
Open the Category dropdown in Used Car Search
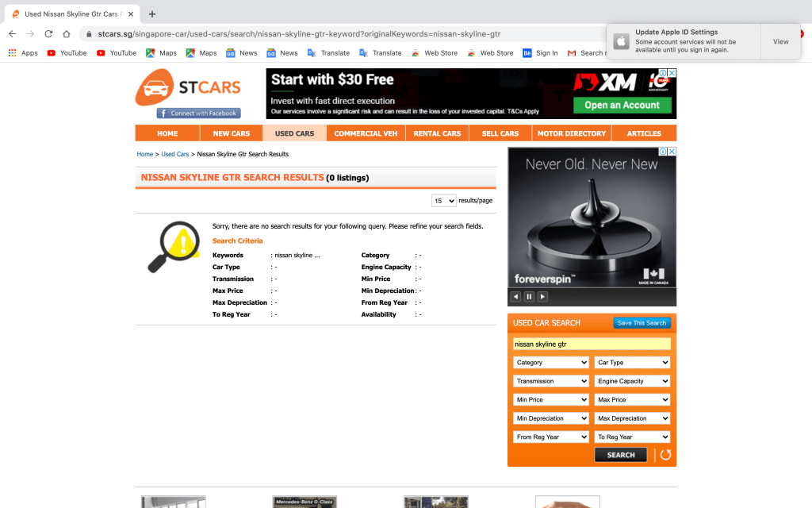[550, 363]
